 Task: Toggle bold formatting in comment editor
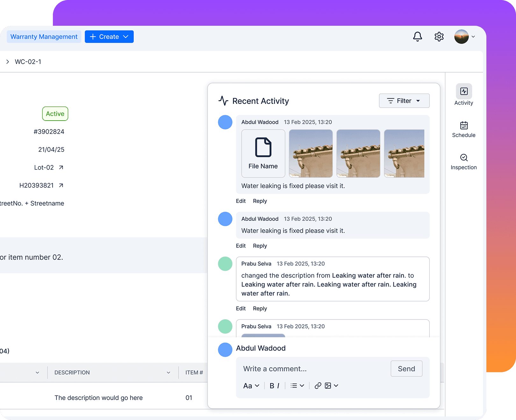(271, 386)
